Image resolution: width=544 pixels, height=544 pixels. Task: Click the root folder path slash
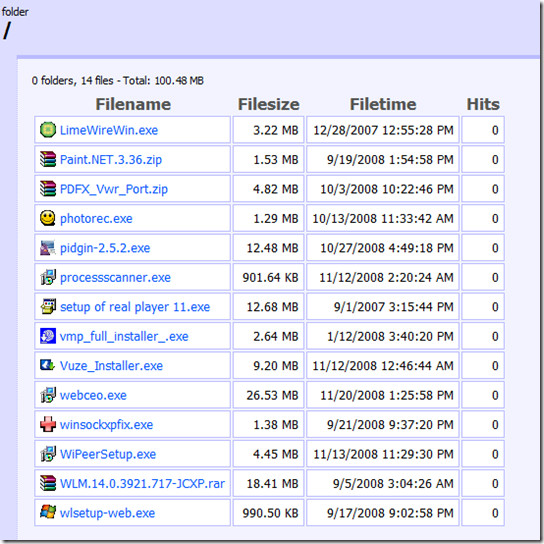(x=7, y=31)
